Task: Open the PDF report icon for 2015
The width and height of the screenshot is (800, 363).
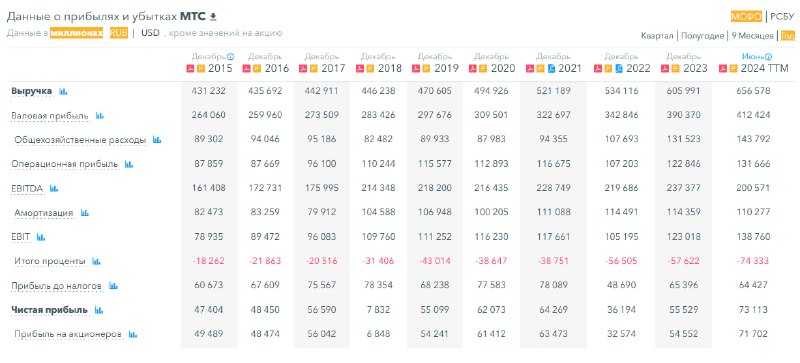Action: pyautogui.click(x=190, y=68)
